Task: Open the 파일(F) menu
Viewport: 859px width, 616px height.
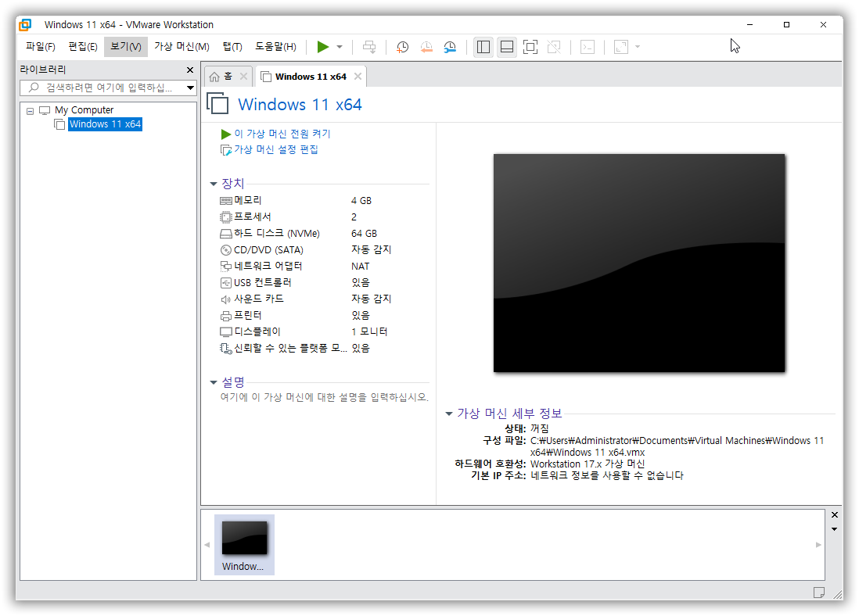Action: click(41, 47)
